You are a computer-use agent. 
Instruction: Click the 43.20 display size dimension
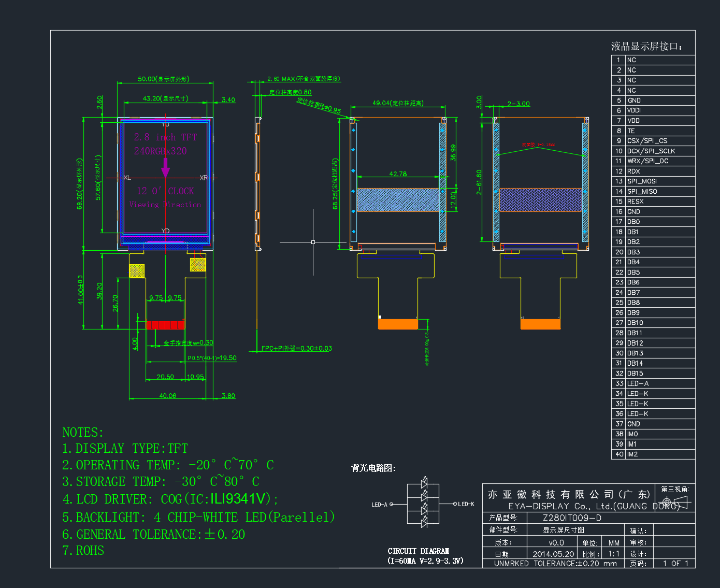[x=166, y=98]
